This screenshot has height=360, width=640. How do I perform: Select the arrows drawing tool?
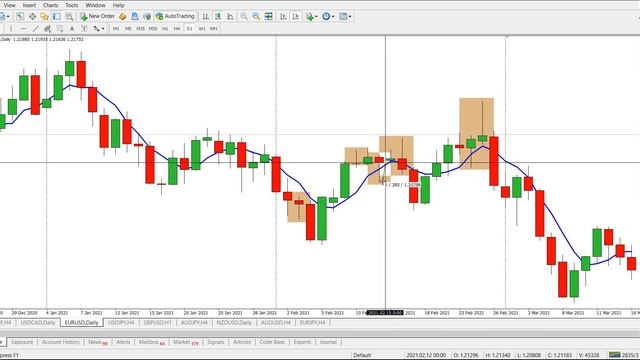point(96,29)
